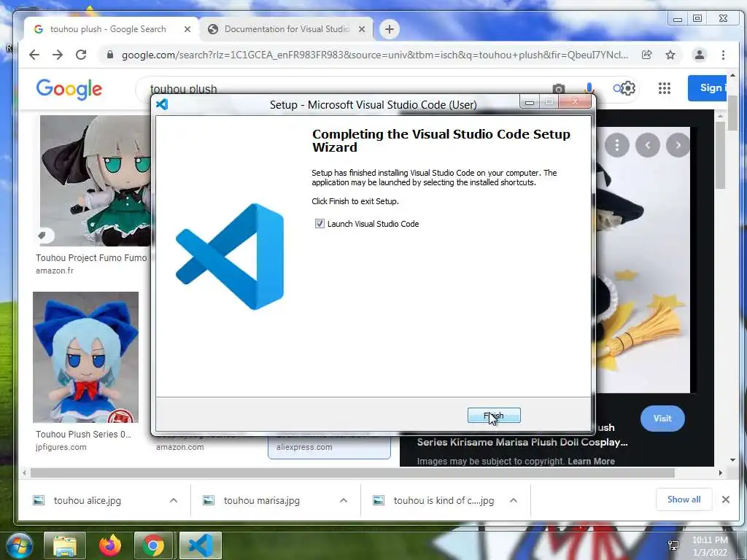This screenshot has width=747, height=560.
Task: Uncheck Launch Visual Studio Code checkbox
Action: tap(320, 223)
